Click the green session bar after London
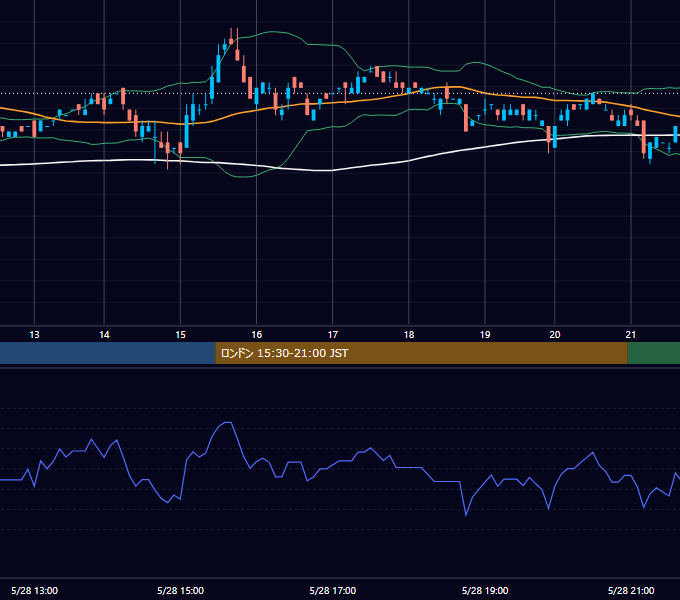Image resolution: width=680 pixels, height=600 pixels. [x=654, y=353]
